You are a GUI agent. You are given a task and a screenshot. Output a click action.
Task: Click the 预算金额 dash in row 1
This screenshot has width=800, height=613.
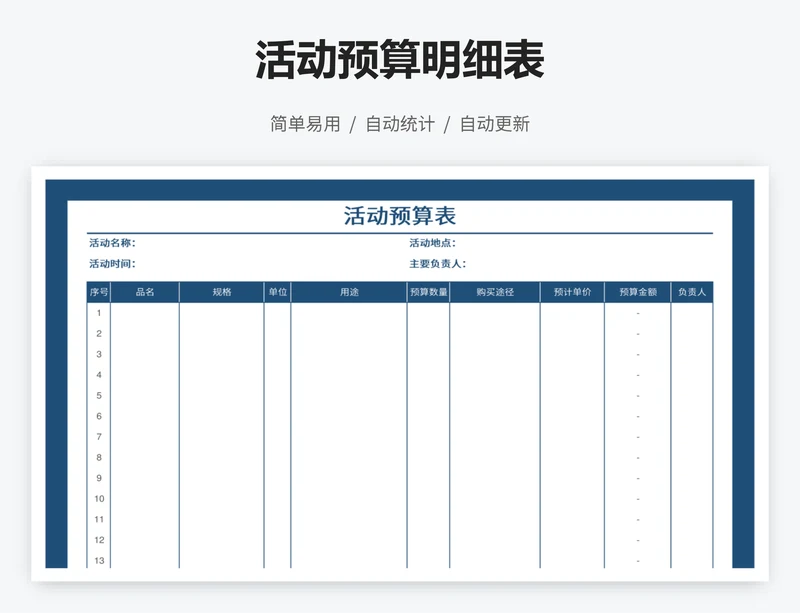pos(638,313)
